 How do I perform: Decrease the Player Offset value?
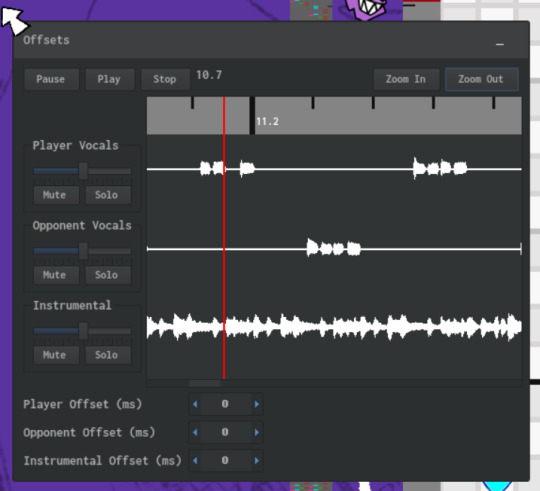[195, 404]
